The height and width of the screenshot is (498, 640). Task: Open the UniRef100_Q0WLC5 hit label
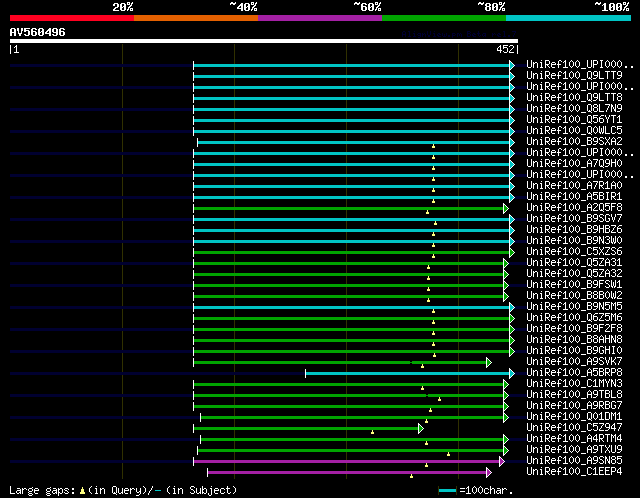point(574,131)
